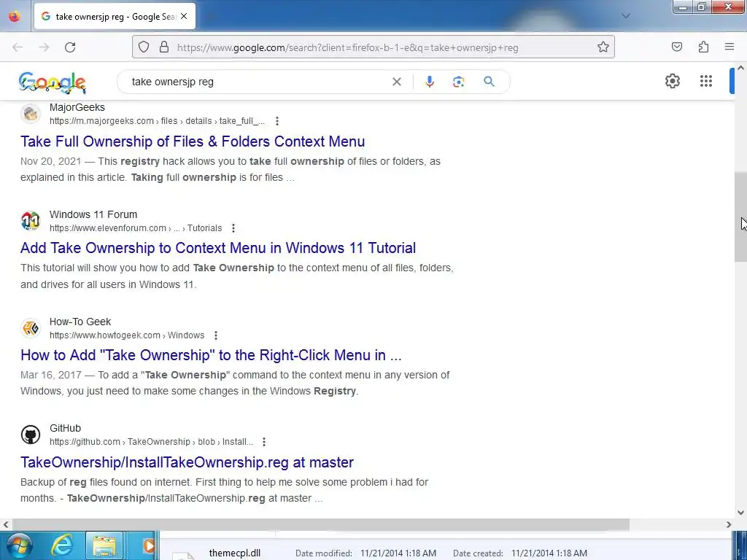The width and height of the screenshot is (747, 560).
Task: Open the Windows Start button
Action: [x=19, y=545]
